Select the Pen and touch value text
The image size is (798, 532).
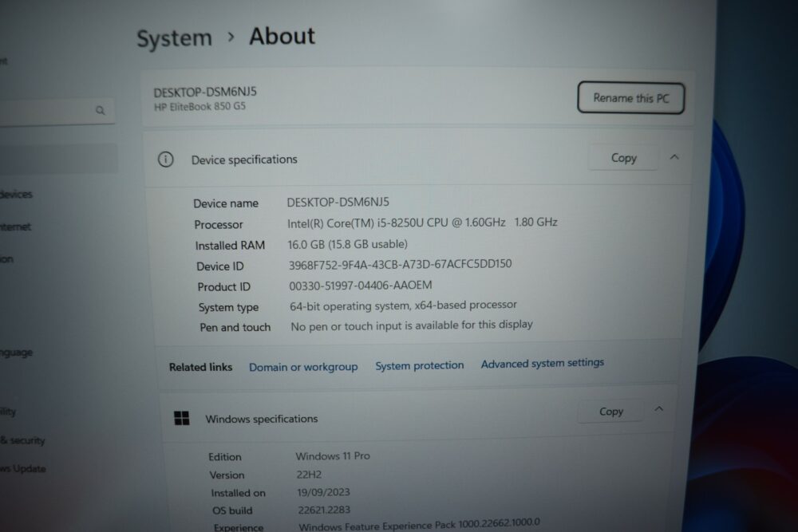coord(412,325)
